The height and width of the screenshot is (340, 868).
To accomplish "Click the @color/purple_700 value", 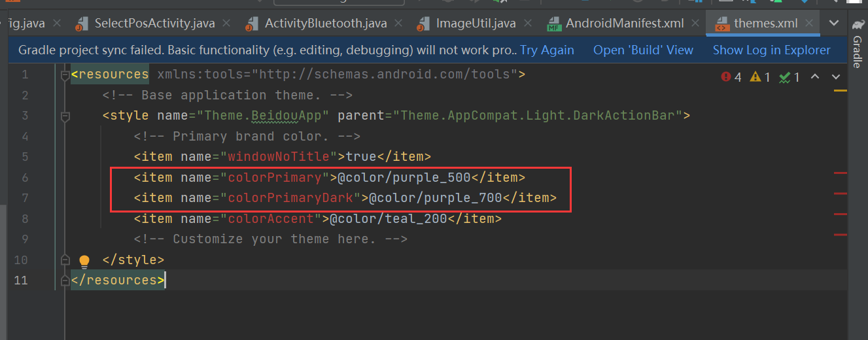I will pos(436,197).
